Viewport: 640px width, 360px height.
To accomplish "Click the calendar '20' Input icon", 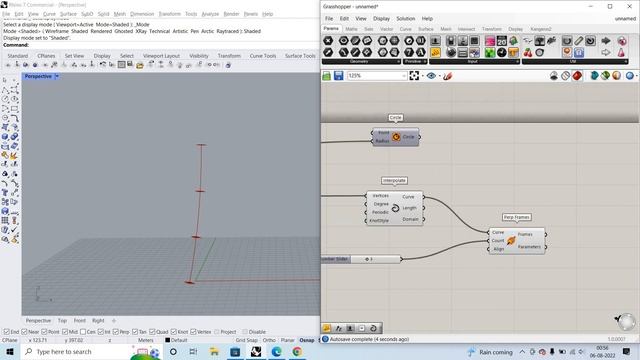I will [x=502, y=41].
